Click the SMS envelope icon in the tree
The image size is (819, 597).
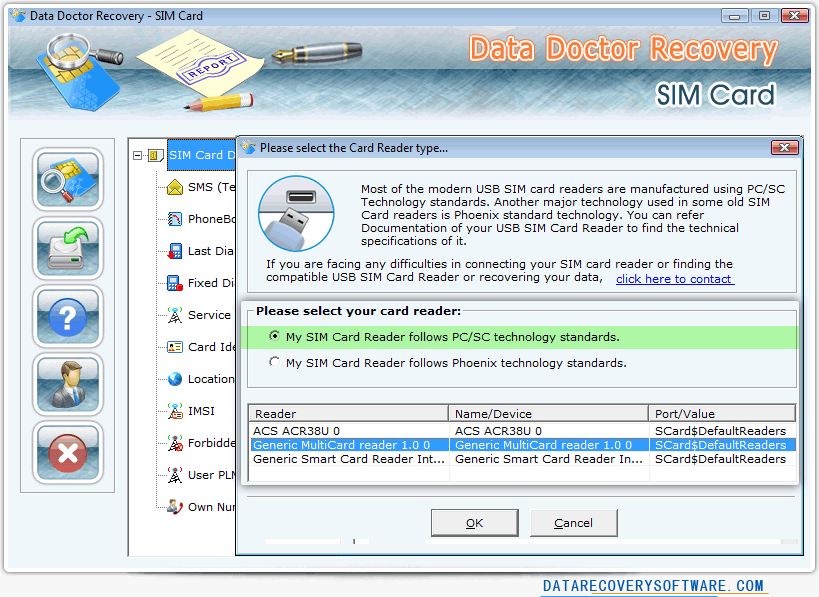click(x=174, y=187)
